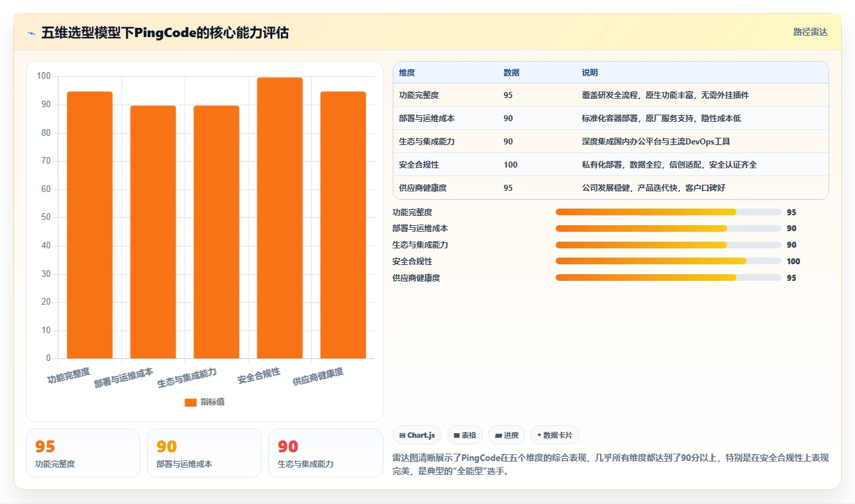Click the y-axis value 50
This screenshot has width=855, height=504.
[x=46, y=217]
